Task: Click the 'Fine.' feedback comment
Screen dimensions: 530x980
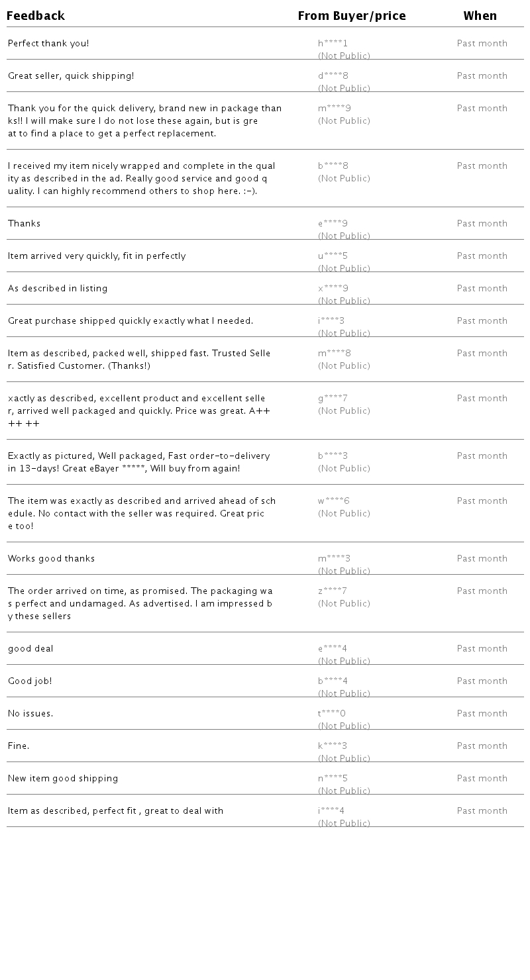Action: 19,746
